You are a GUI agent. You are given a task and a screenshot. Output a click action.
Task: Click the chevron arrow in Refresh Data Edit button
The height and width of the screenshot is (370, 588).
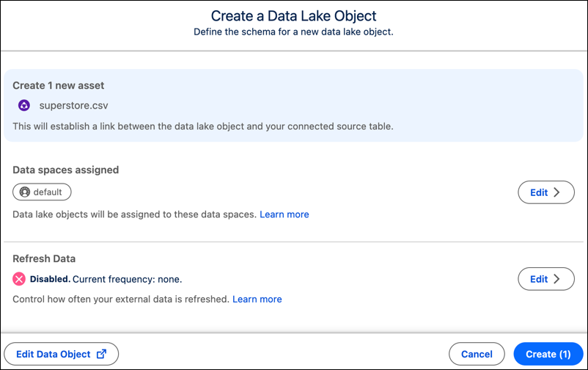[557, 279]
